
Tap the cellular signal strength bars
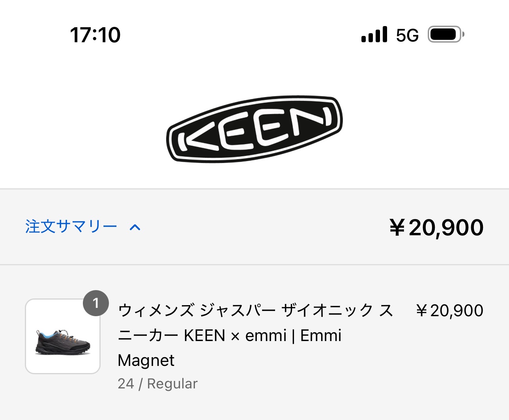[x=373, y=35]
